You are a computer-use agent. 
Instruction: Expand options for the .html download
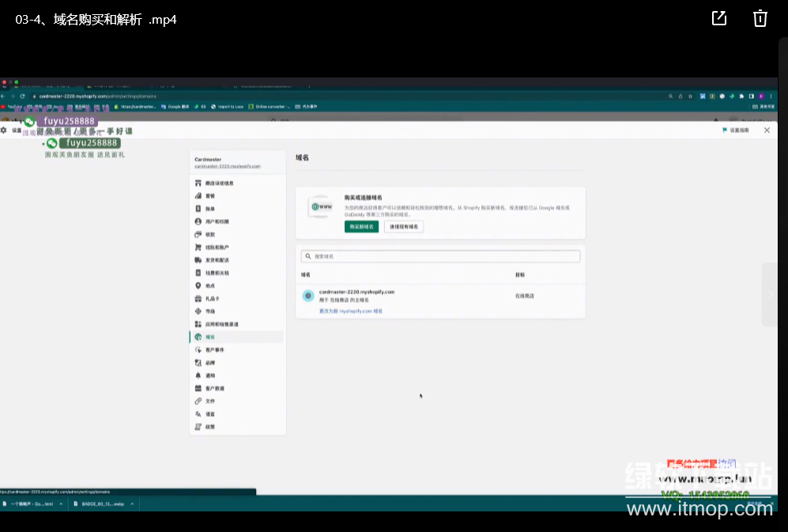[61, 504]
